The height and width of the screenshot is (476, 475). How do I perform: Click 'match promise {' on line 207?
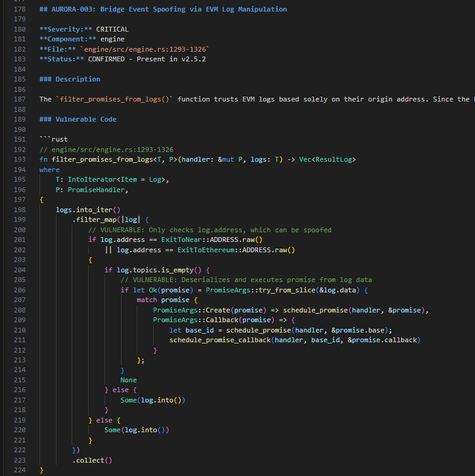point(167,300)
